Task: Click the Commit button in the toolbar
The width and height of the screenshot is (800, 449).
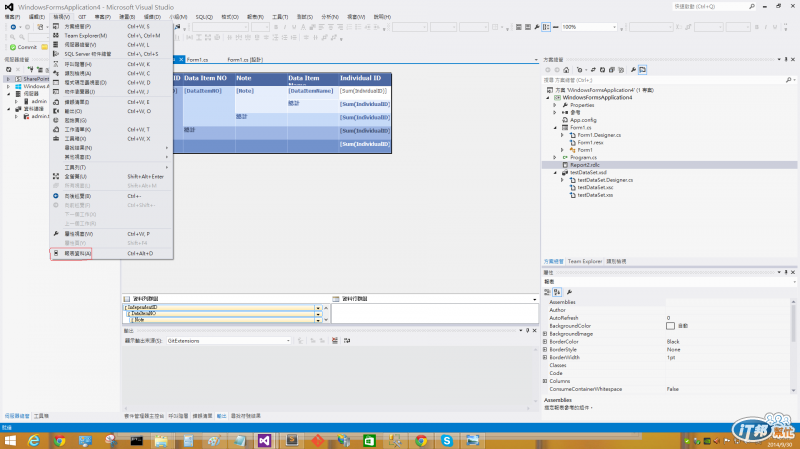Action: [x=23, y=47]
